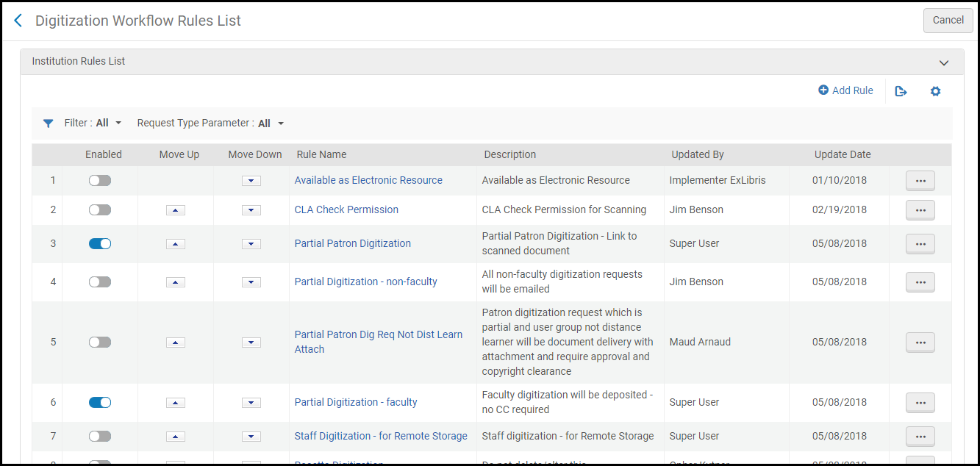Move down Staff Digitization Remote Storage rule
The image size is (980, 466).
pyautogui.click(x=251, y=437)
